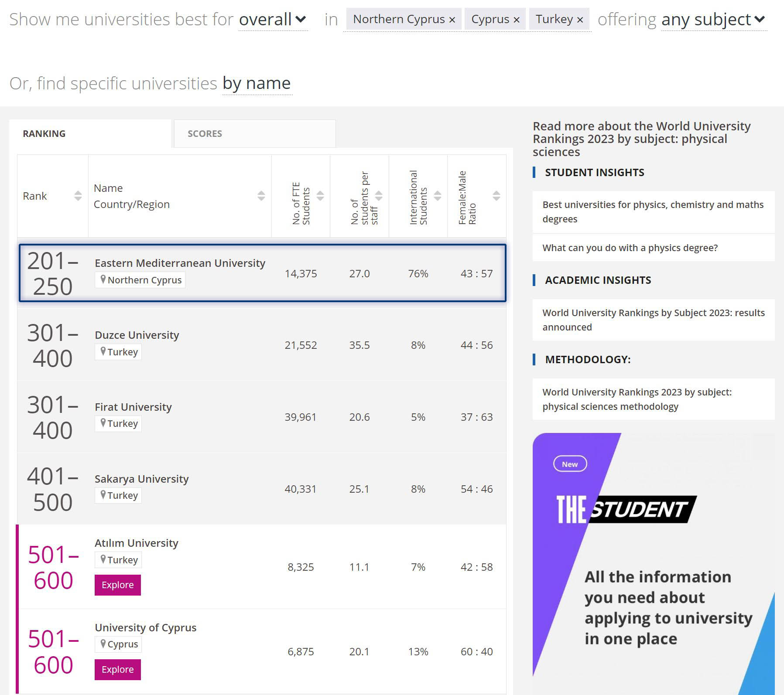The width and height of the screenshot is (784, 695).
Task: Click Explore button for Atılım University
Action: click(117, 585)
